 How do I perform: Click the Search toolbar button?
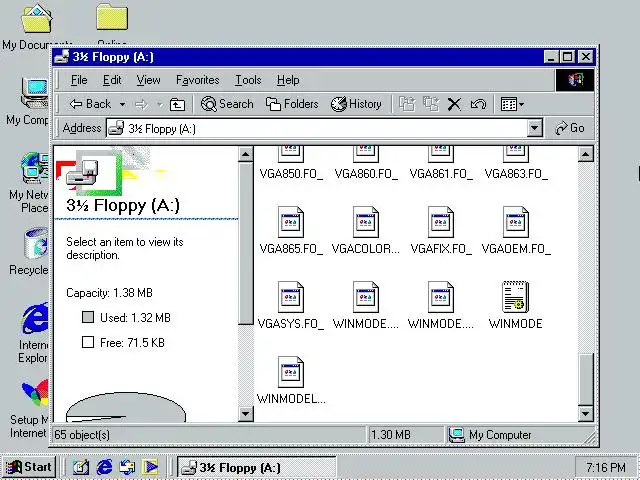pos(227,104)
